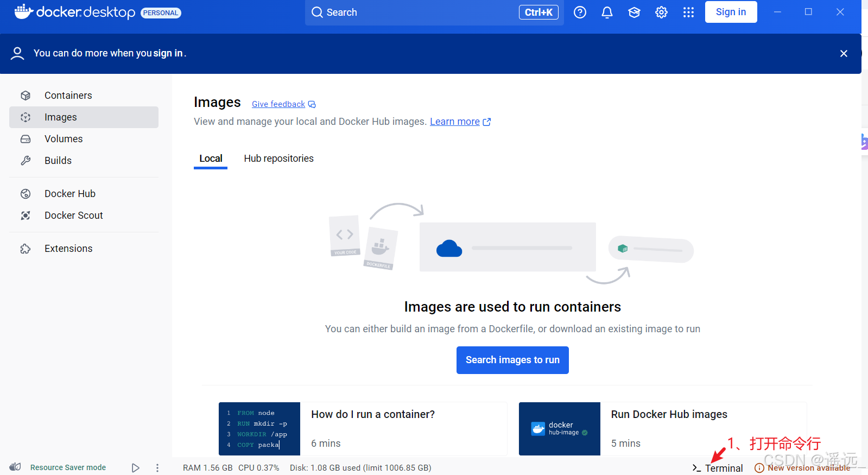Click the Sign in button
868x475 pixels.
(x=731, y=12)
